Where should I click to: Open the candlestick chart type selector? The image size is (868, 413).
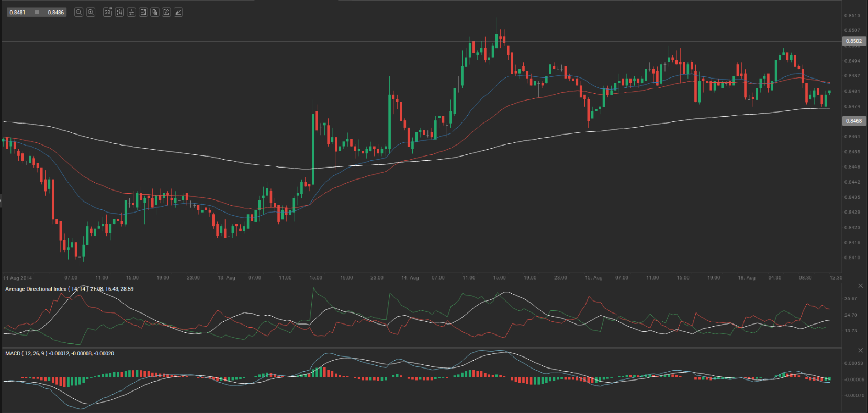click(x=119, y=12)
